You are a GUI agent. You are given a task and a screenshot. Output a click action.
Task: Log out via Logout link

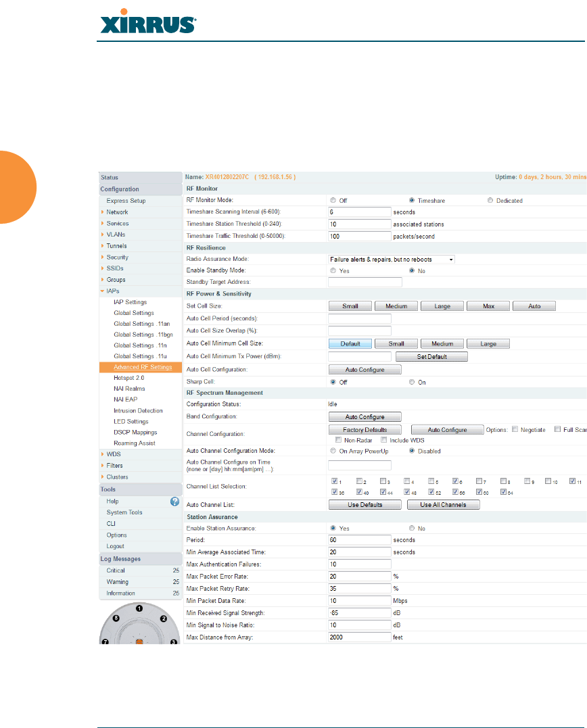tap(115, 546)
